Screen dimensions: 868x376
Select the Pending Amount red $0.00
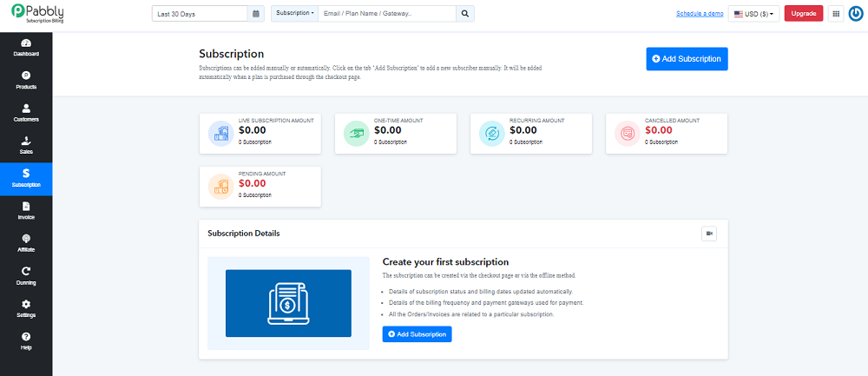253,184
